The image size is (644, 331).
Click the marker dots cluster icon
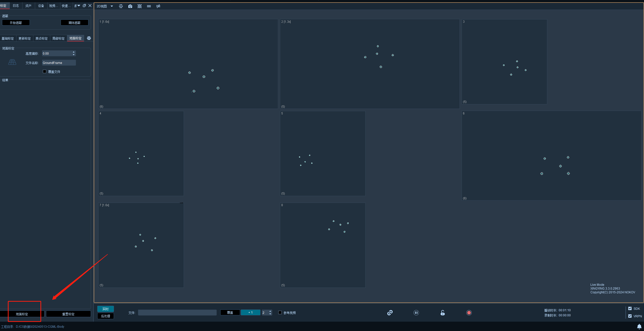(x=121, y=6)
